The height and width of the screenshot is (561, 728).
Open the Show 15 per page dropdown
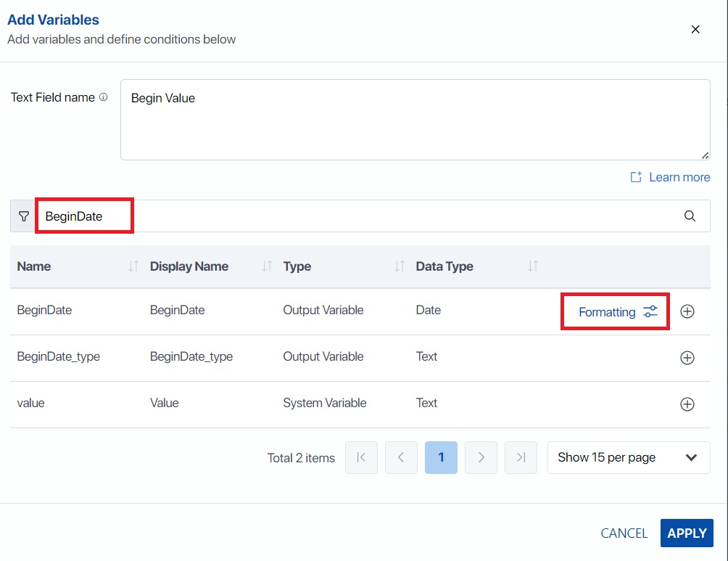[629, 457]
